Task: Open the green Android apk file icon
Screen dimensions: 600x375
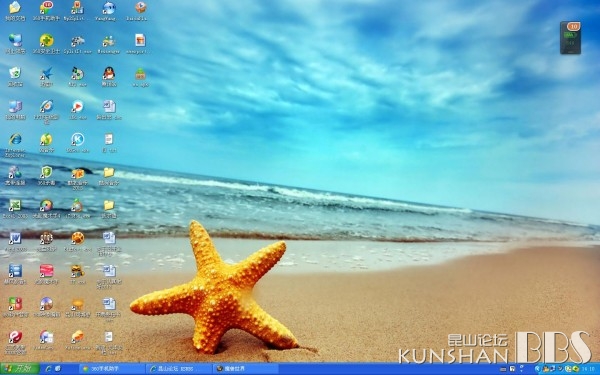Action: (x=140, y=73)
